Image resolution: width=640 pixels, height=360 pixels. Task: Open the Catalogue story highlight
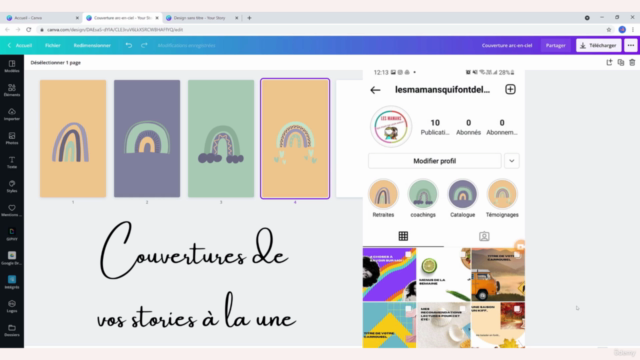click(462, 195)
